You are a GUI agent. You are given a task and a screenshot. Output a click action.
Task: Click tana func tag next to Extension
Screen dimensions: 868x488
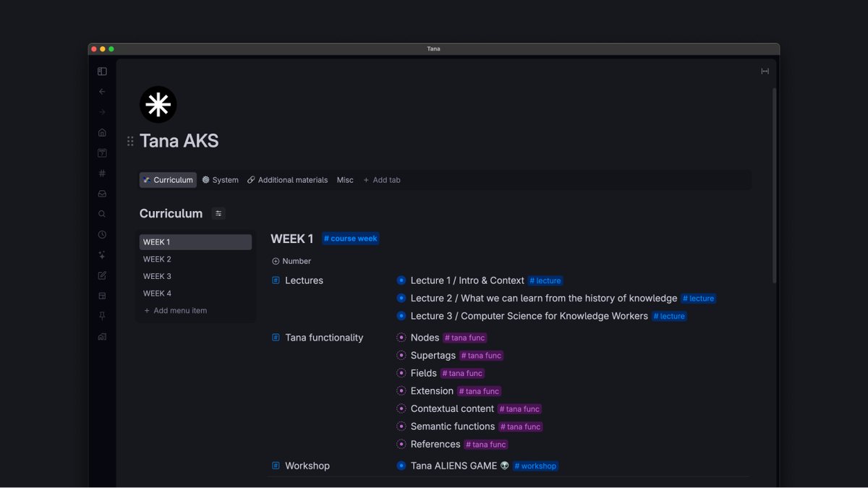[x=479, y=391]
